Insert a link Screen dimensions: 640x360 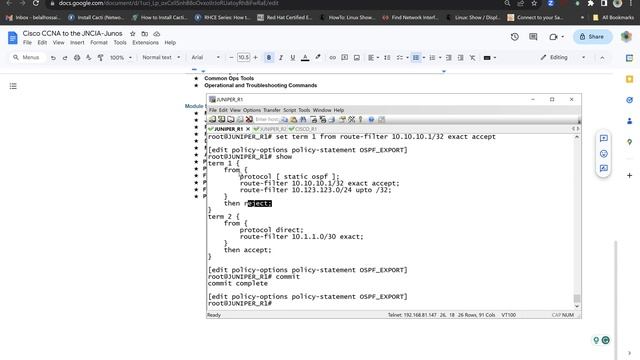[333, 58]
